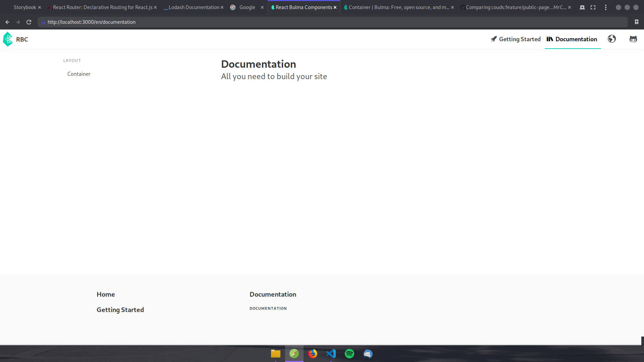Launch Visual Studio Code from taskbar

point(331,354)
